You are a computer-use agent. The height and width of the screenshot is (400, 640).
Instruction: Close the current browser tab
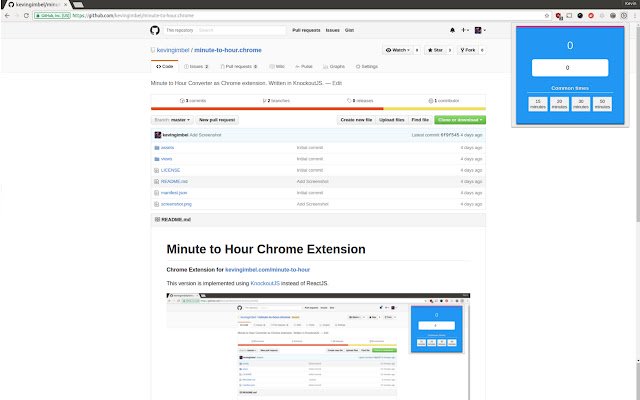coord(65,4)
